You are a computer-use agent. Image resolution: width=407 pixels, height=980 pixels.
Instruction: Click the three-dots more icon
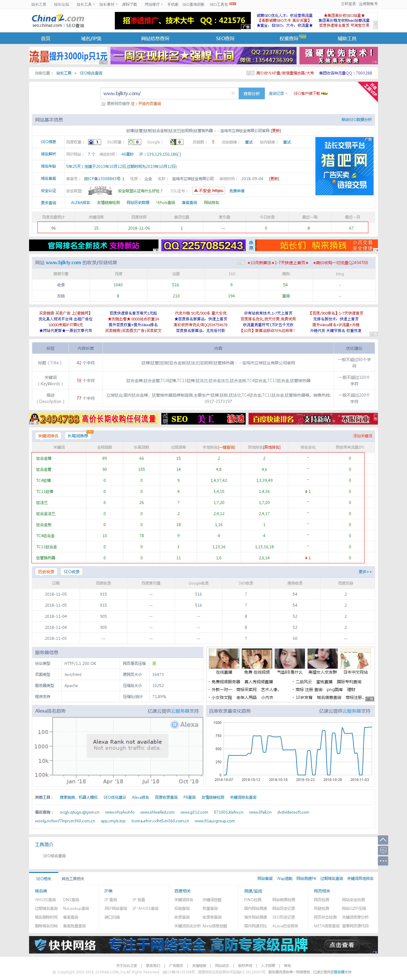point(383,860)
